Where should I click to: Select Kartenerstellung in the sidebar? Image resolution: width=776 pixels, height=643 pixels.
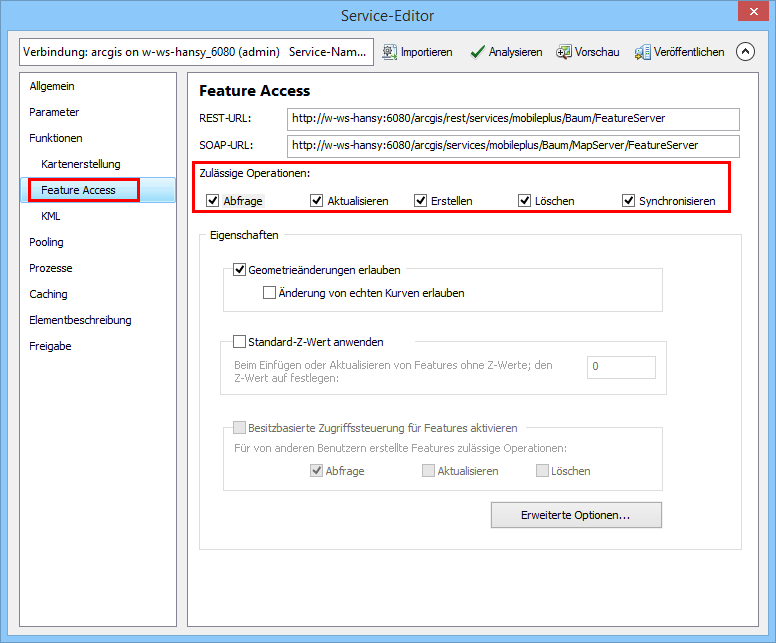point(81,164)
